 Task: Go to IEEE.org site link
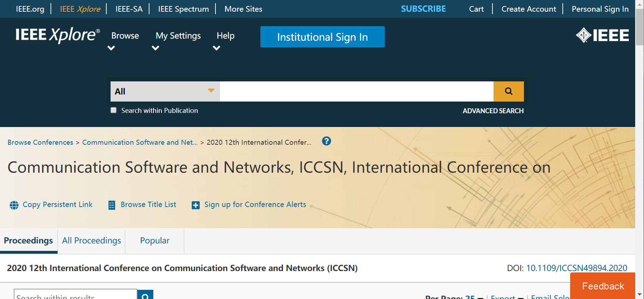30,9
